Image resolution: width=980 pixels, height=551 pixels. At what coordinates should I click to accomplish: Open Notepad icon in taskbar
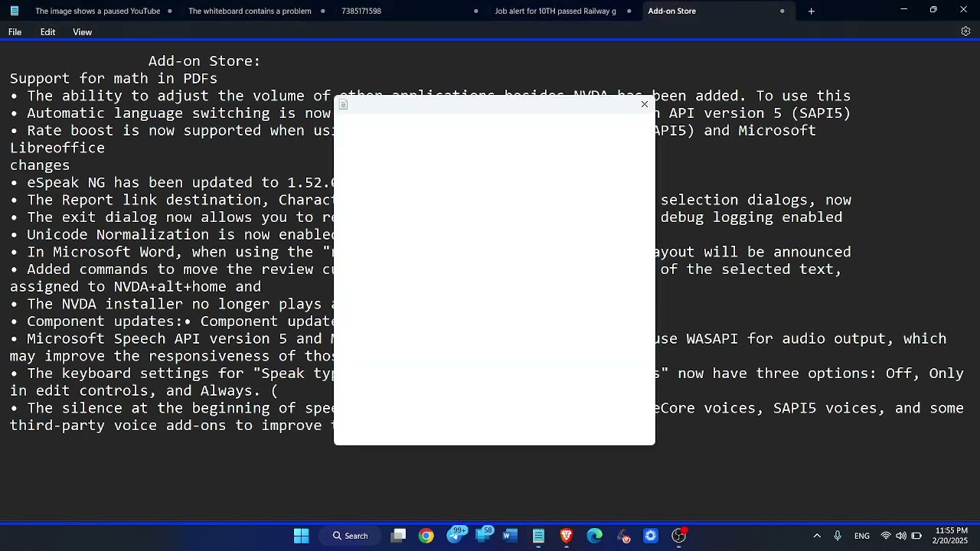(x=538, y=536)
